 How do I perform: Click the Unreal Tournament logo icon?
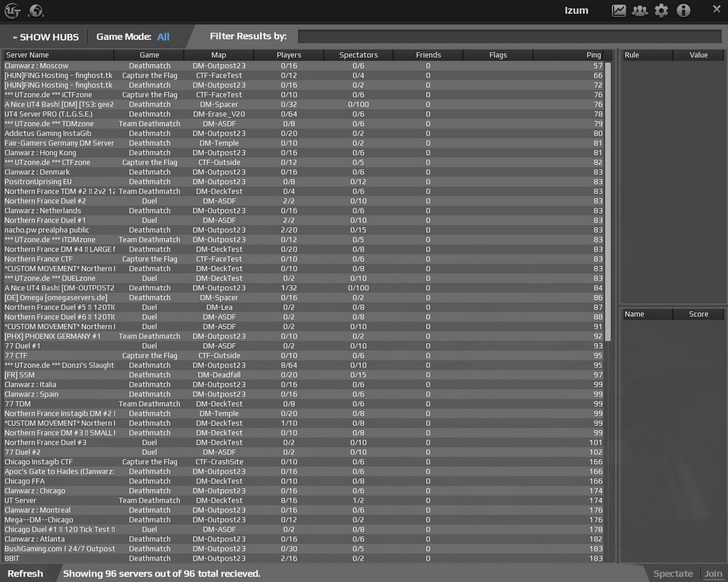pyautogui.click(x=13, y=11)
